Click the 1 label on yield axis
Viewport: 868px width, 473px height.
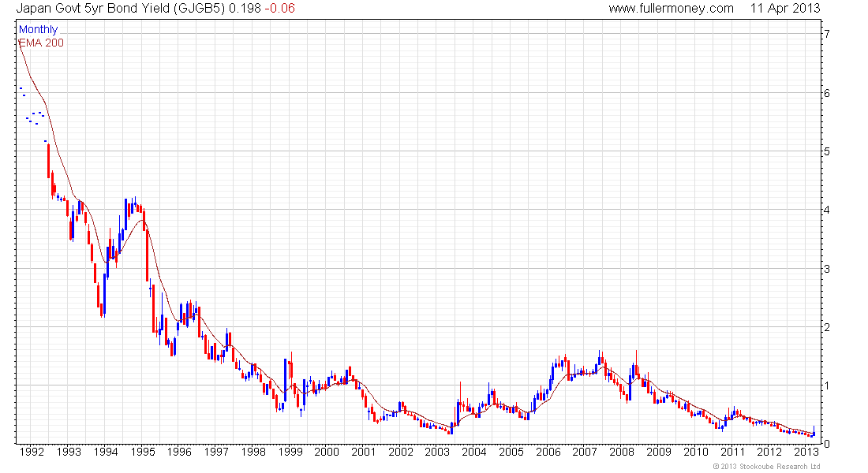click(825, 385)
